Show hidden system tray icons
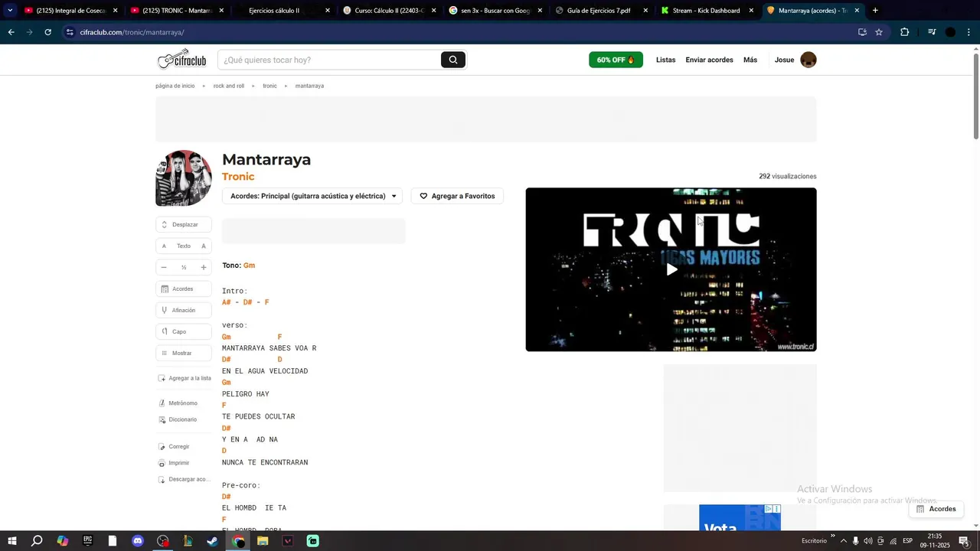 pos(844,541)
